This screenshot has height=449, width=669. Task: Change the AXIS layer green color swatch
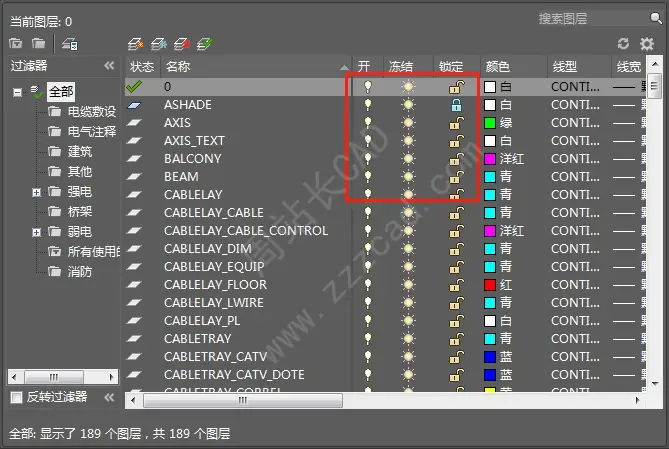click(x=490, y=123)
